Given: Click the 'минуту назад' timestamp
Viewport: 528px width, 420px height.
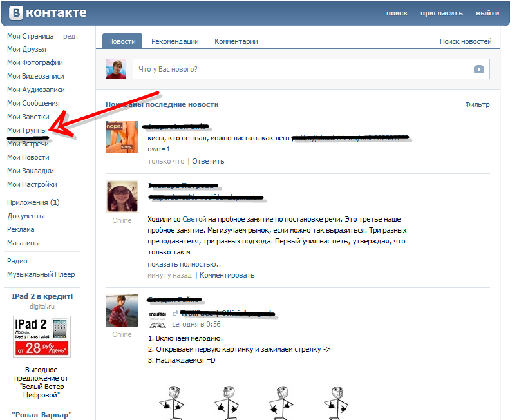Looking at the screenshot, I should [x=169, y=275].
